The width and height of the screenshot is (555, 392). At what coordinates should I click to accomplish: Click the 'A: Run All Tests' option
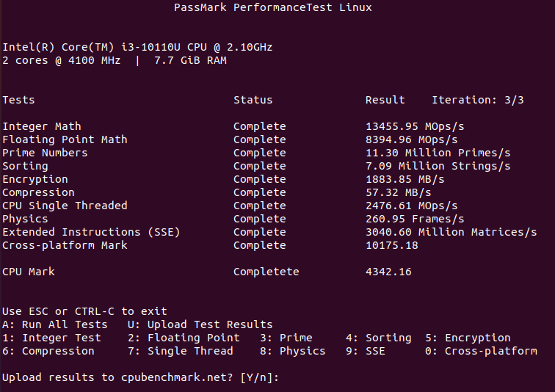(x=55, y=324)
